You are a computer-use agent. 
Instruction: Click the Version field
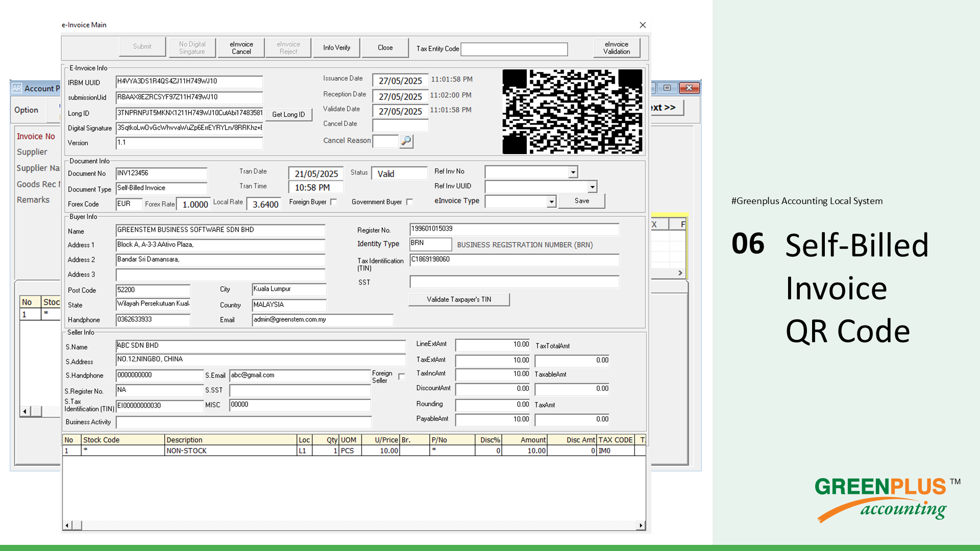point(189,143)
